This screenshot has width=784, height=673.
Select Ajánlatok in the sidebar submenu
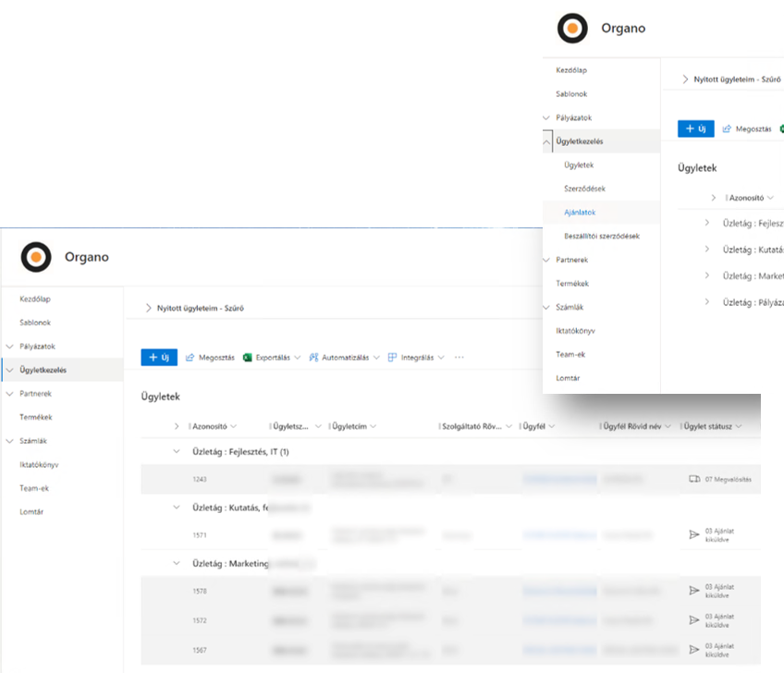pos(580,213)
